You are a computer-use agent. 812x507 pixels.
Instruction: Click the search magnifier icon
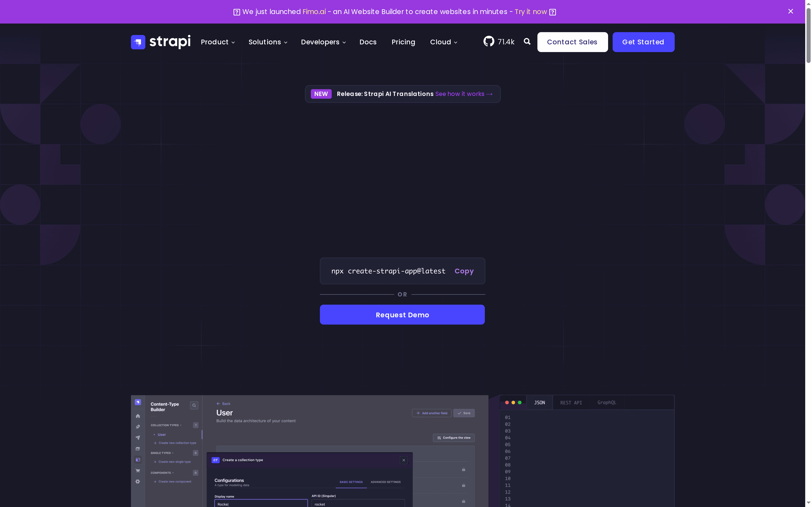tap(527, 41)
